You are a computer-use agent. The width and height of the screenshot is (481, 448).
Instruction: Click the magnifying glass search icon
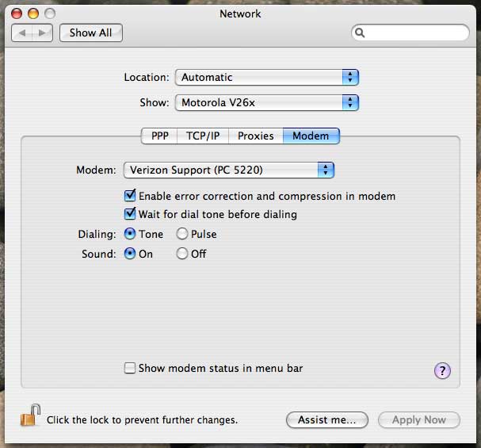pyautogui.click(x=360, y=33)
